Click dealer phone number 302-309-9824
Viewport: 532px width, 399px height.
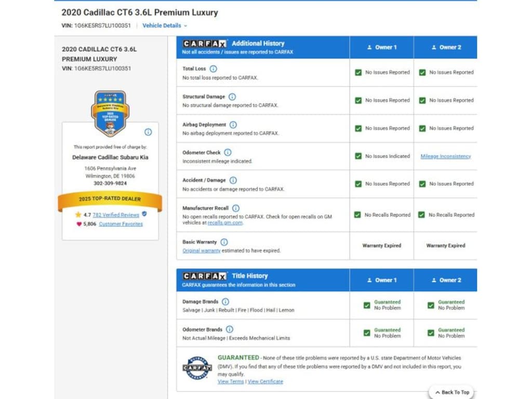click(x=110, y=183)
